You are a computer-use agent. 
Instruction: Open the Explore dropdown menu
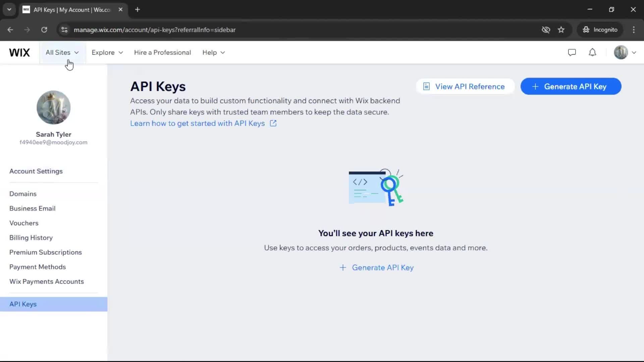coord(107,53)
